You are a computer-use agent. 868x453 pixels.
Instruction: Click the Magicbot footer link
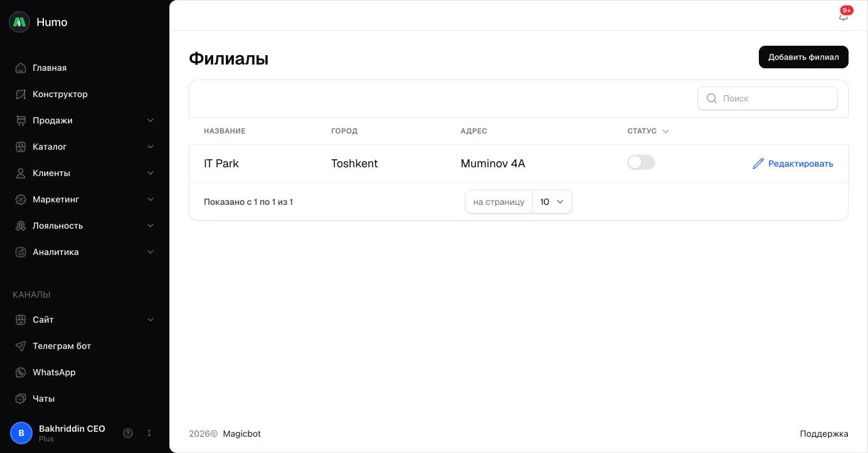click(241, 434)
